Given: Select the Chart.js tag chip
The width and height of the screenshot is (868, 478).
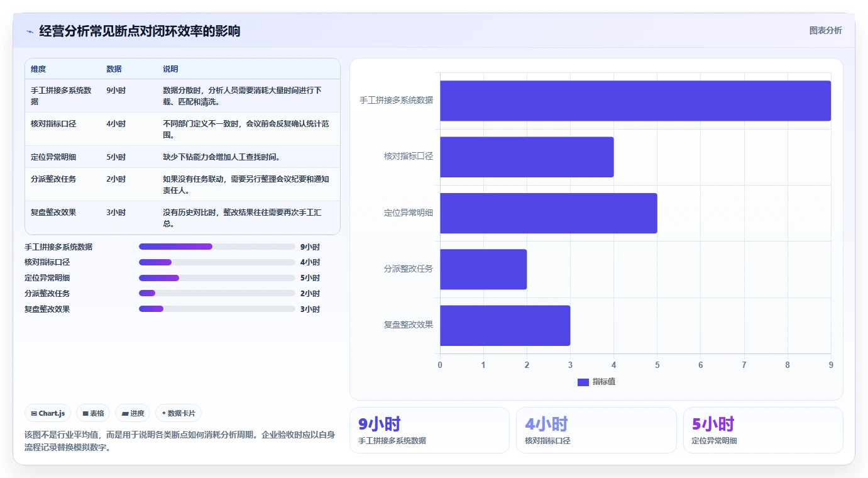Looking at the screenshot, I should (x=48, y=413).
